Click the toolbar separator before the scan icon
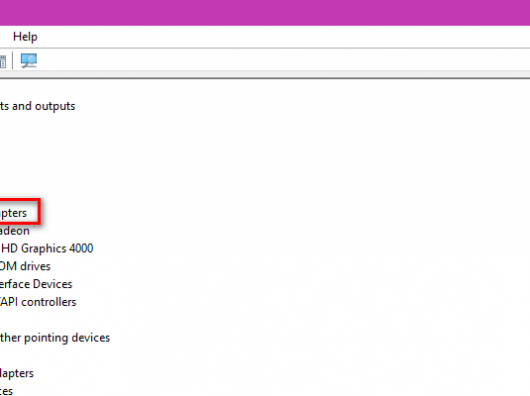The width and height of the screenshot is (530, 396). (13, 61)
